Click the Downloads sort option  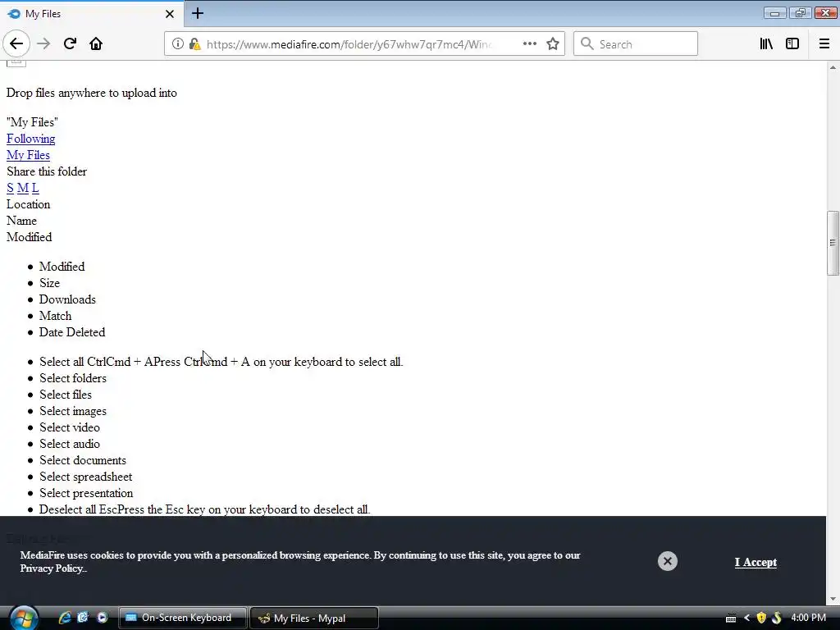click(x=67, y=299)
